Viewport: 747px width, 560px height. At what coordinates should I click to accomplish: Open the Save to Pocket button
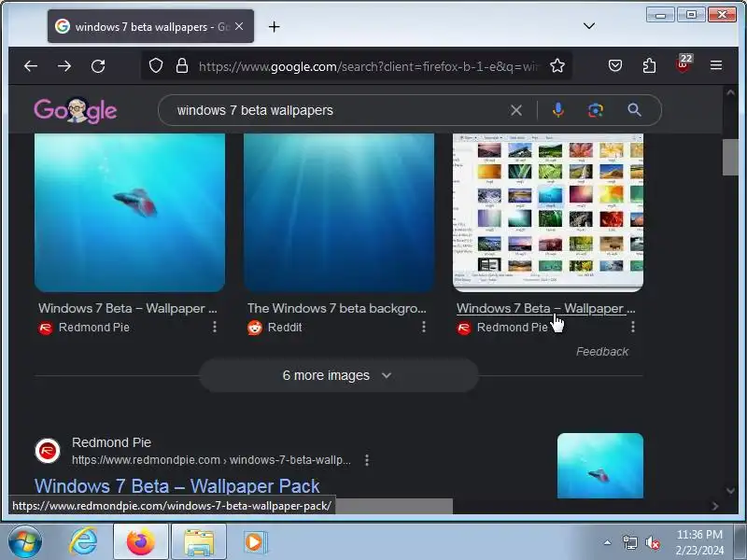point(615,65)
